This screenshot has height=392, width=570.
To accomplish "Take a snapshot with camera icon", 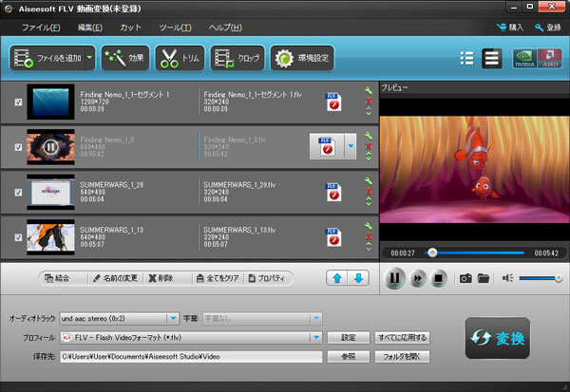I will tap(465, 278).
